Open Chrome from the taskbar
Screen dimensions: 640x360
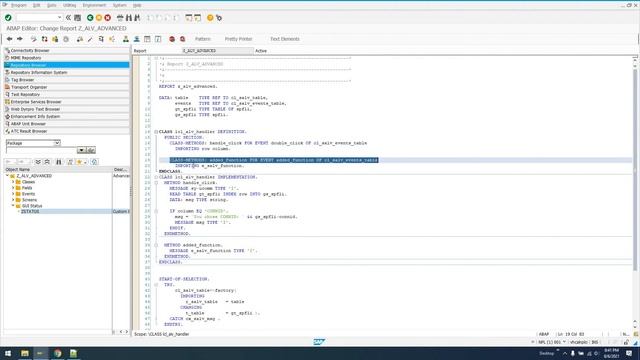tap(58, 353)
